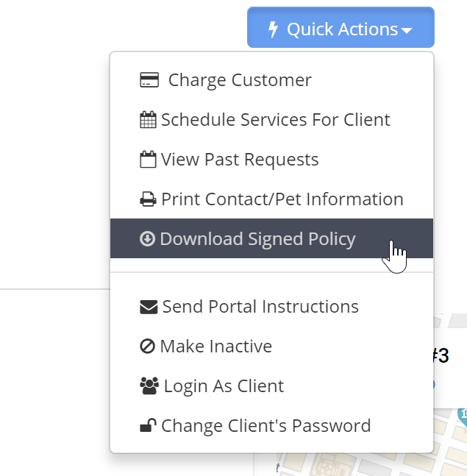This screenshot has height=476, width=467.
Task: Click the ban circle icon beside Make Inactive
Action: [148, 346]
